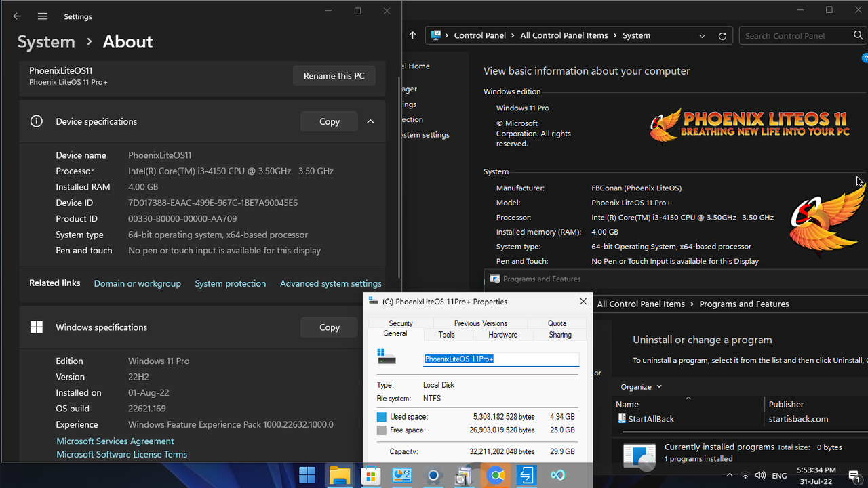Image resolution: width=868 pixels, height=488 pixels.
Task: Open File Explorer from the taskbar
Action: (339, 476)
